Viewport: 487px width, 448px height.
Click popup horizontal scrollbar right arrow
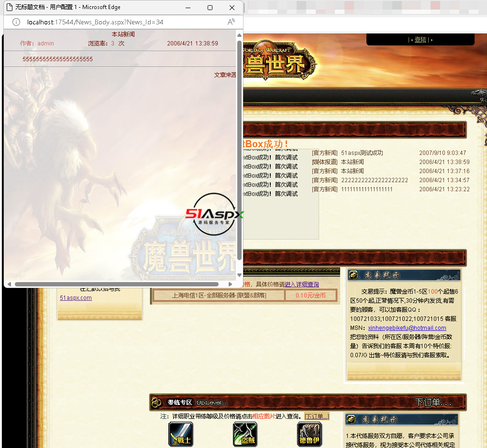click(230, 284)
